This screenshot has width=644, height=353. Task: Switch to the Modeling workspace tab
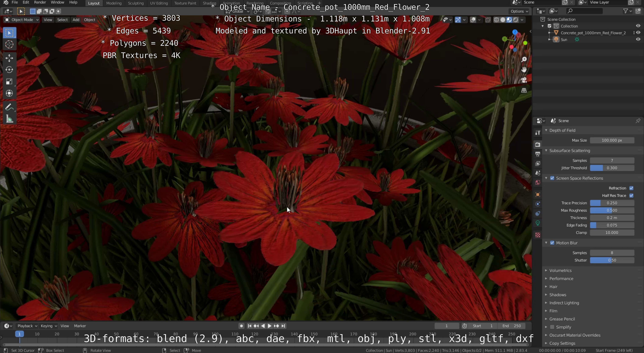pos(114,3)
